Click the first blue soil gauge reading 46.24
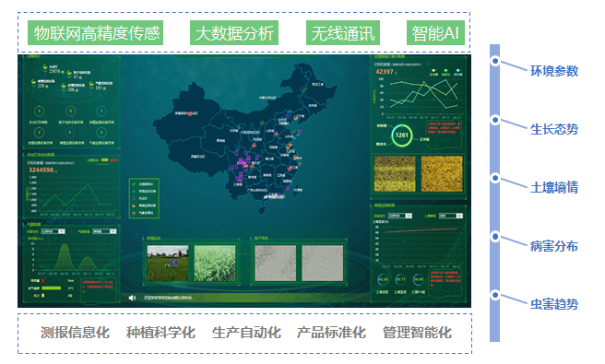Screen dimensions: 605x364 coord(383,279)
